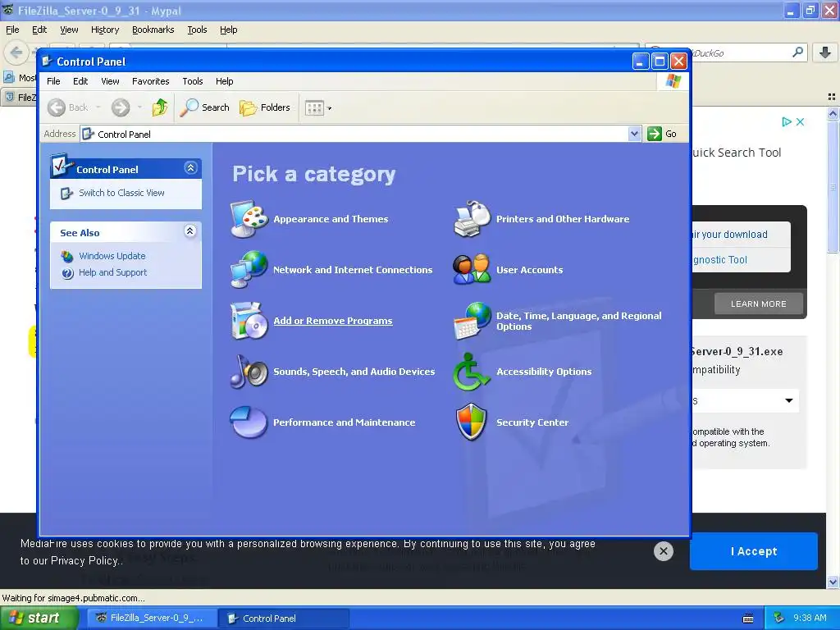Click the Help and Support question icon

tap(67, 273)
